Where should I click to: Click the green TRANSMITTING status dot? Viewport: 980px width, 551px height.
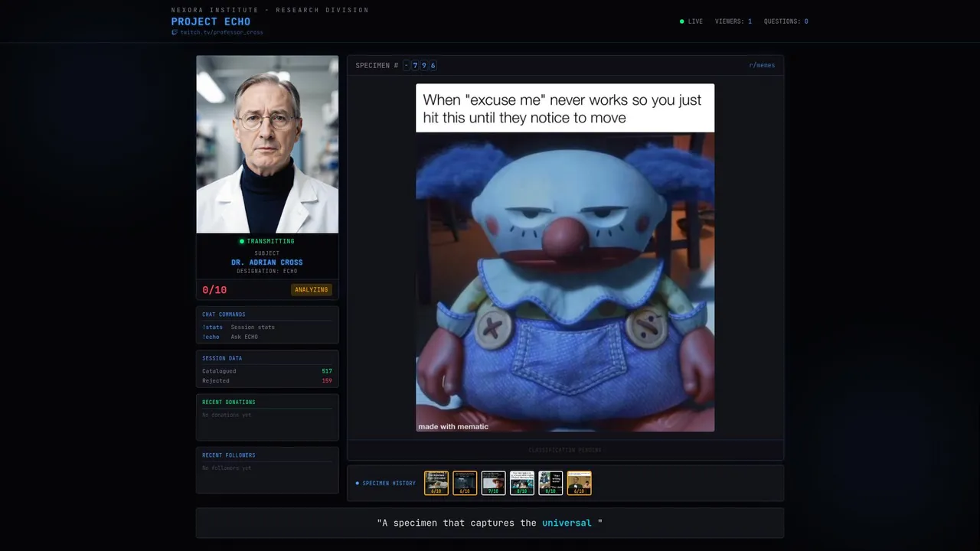click(x=242, y=241)
